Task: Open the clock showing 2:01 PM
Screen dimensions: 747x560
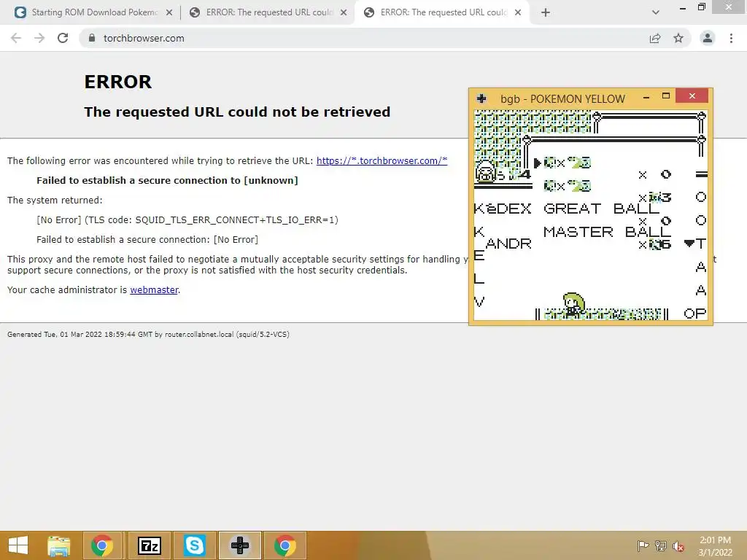Action: click(715, 545)
